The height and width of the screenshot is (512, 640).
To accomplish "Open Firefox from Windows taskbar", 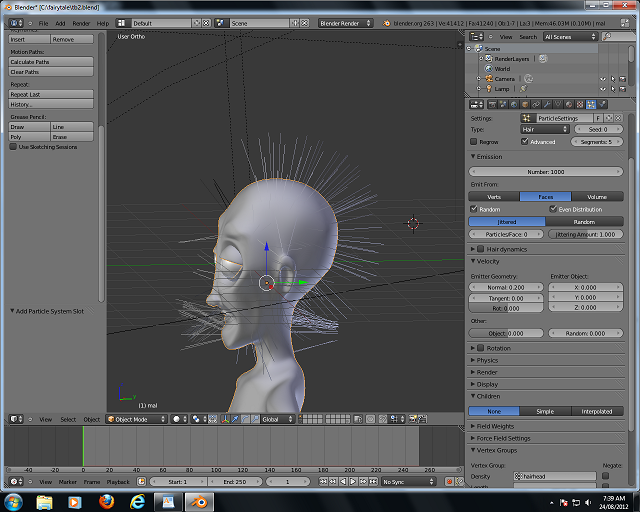I will pos(106,502).
